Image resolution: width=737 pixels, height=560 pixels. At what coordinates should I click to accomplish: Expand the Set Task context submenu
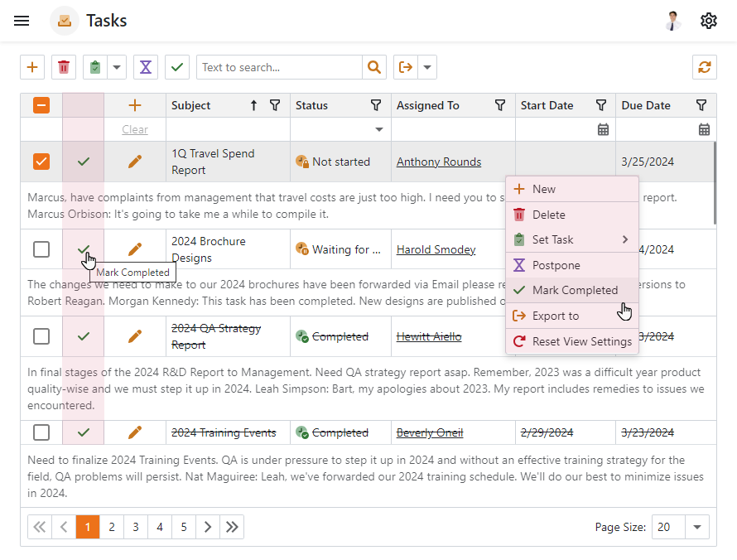(x=572, y=239)
